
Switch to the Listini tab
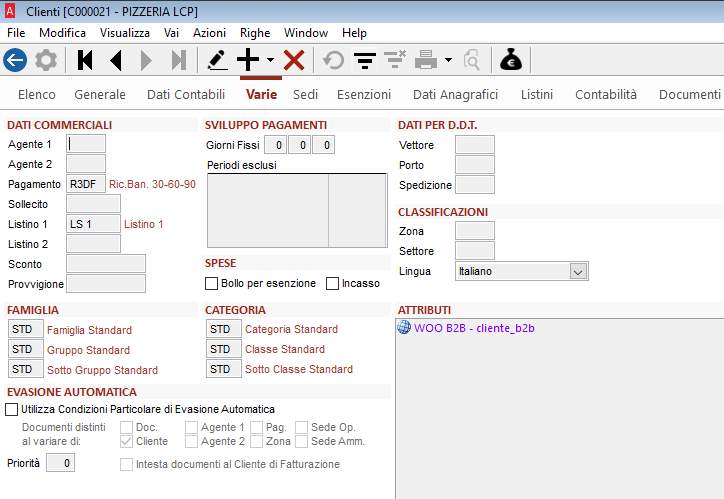tap(537, 95)
